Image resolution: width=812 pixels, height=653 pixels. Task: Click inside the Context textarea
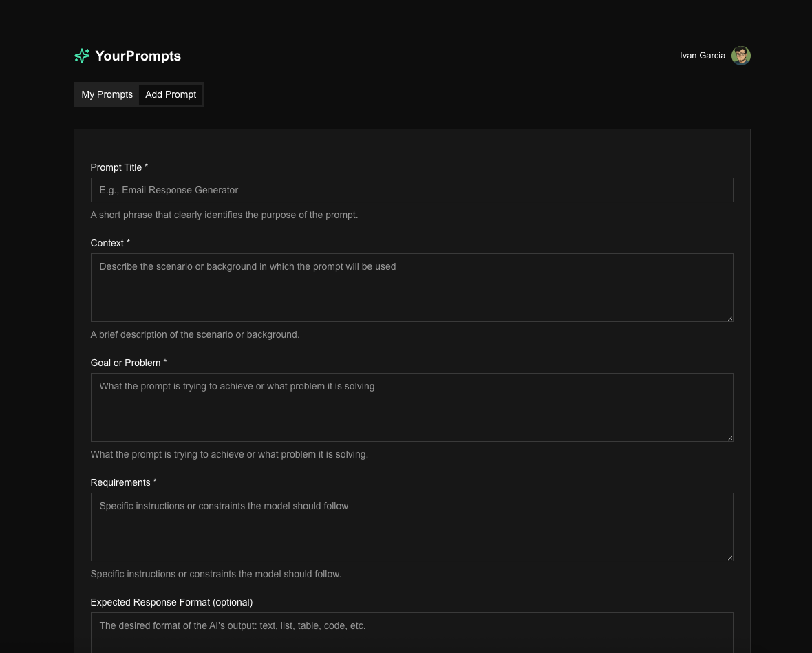click(412, 287)
